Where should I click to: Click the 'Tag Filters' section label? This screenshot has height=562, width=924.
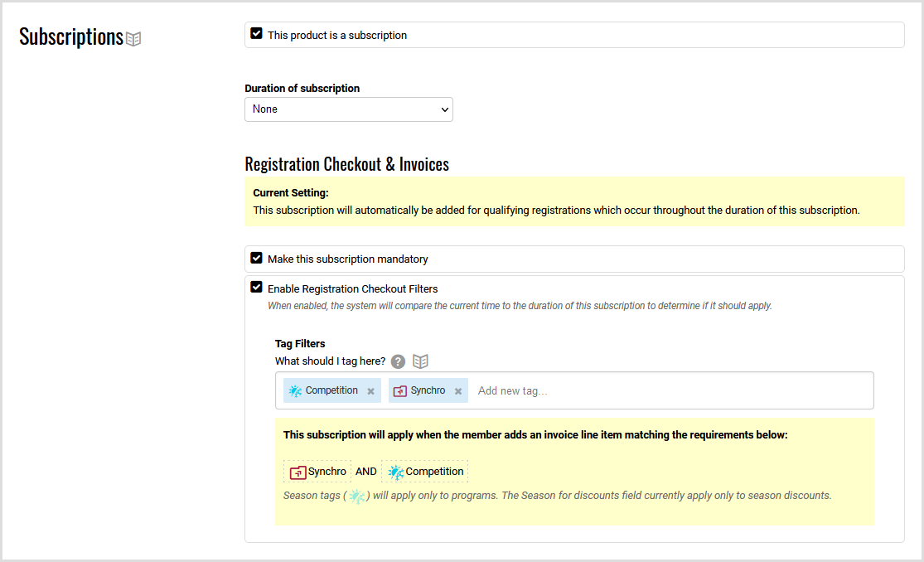300,343
